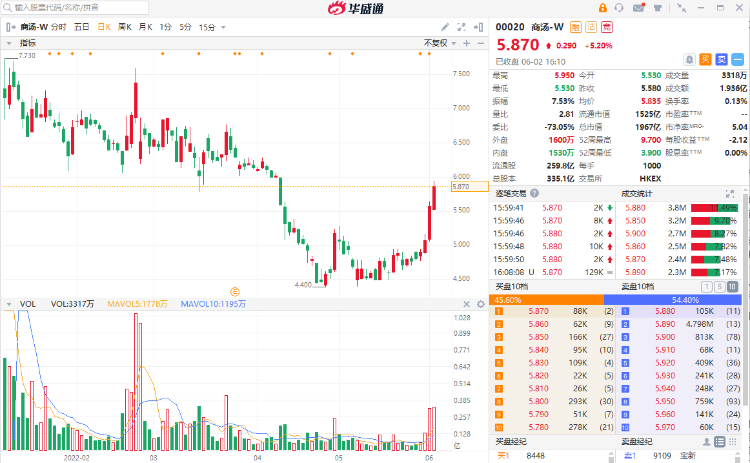
Task: Click ask level 2 price 5.890
Action: point(665,324)
